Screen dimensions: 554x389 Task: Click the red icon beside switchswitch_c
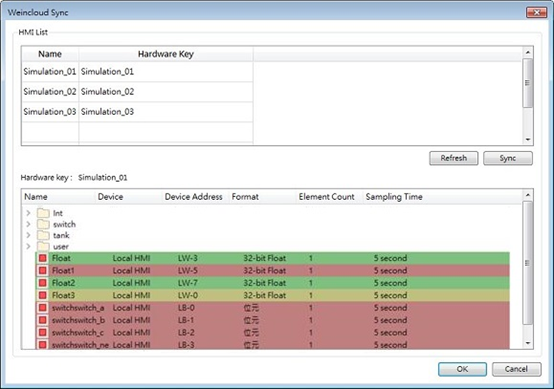43,332
